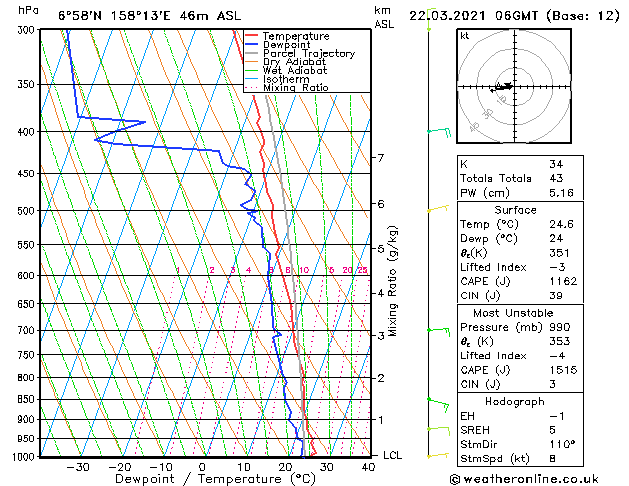
Task: Click the yellow wind barb at 500 hPa
Action: click(x=438, y=209)
